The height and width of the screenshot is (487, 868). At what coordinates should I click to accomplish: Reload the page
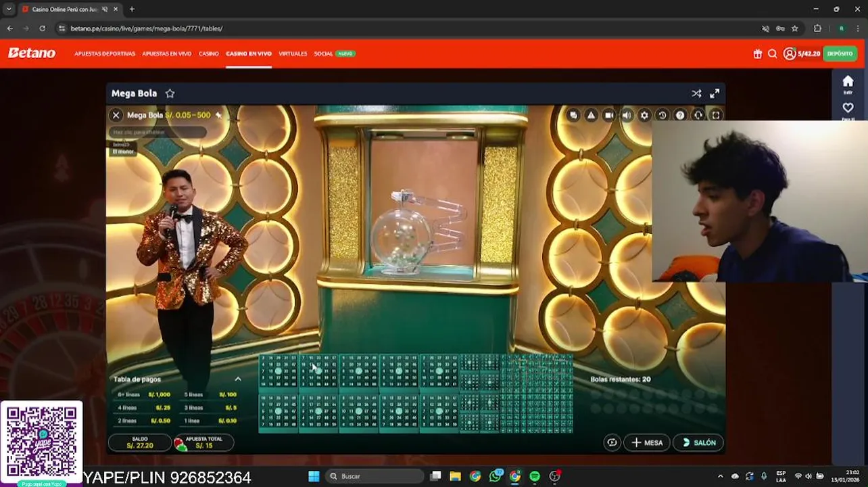tap(42, 28)
